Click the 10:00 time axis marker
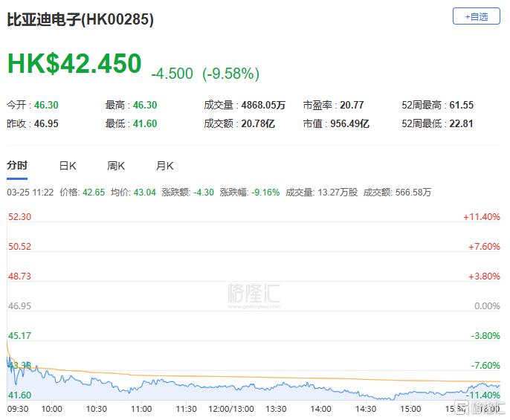The image size is (510, 420). pyautogui.click(x=52, y=409)
